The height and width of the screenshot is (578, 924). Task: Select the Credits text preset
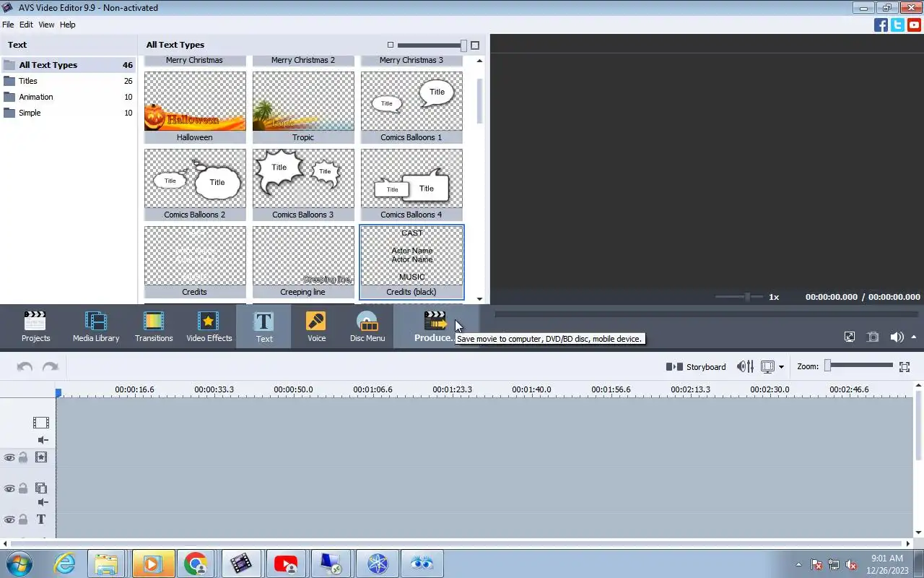point(195,262)
